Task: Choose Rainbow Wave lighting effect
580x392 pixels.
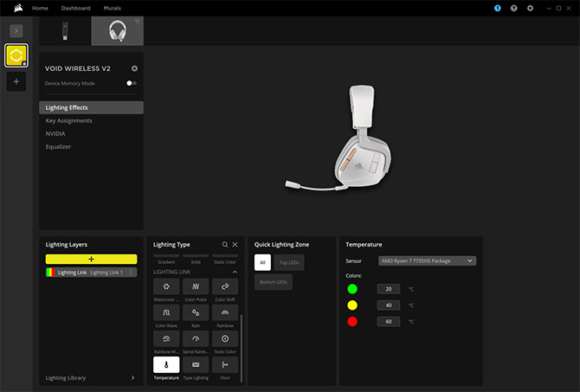Action: 166,338
